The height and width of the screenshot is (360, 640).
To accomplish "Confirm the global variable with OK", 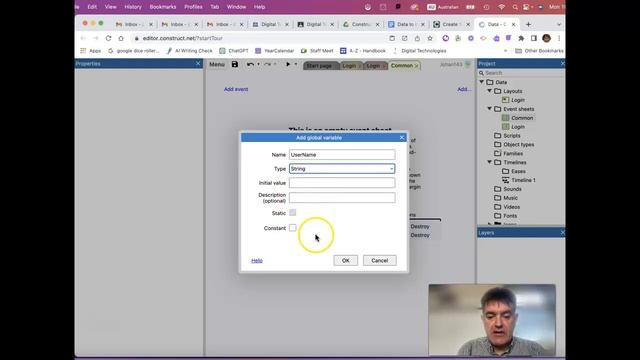I will pos(345,260).
